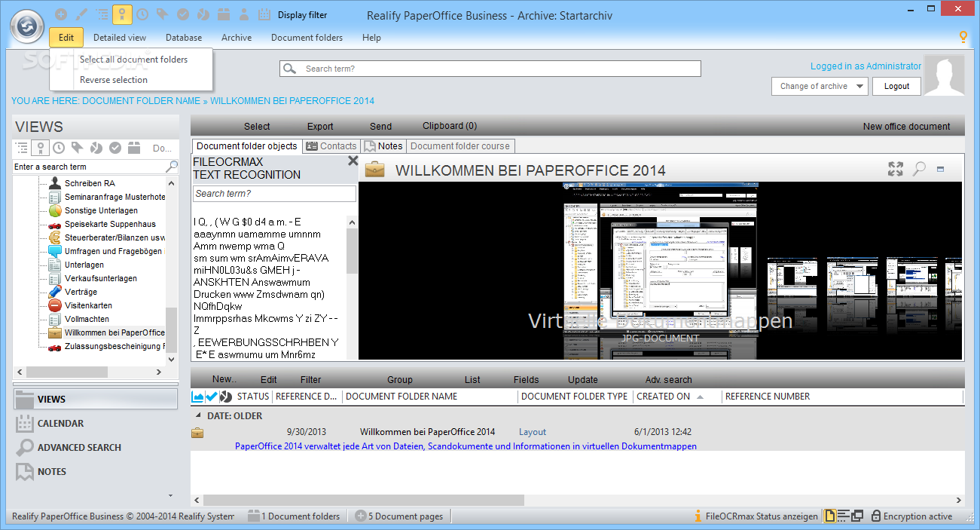Toggle checkmark view icon in VIEWS panel
Screen dimensions: 980x530
point(115,148)
